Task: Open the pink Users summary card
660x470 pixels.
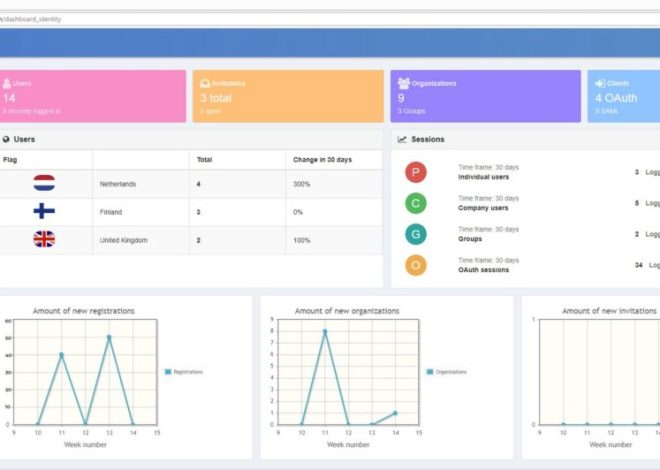Action: pyautogui.click(x=92, y=96)
